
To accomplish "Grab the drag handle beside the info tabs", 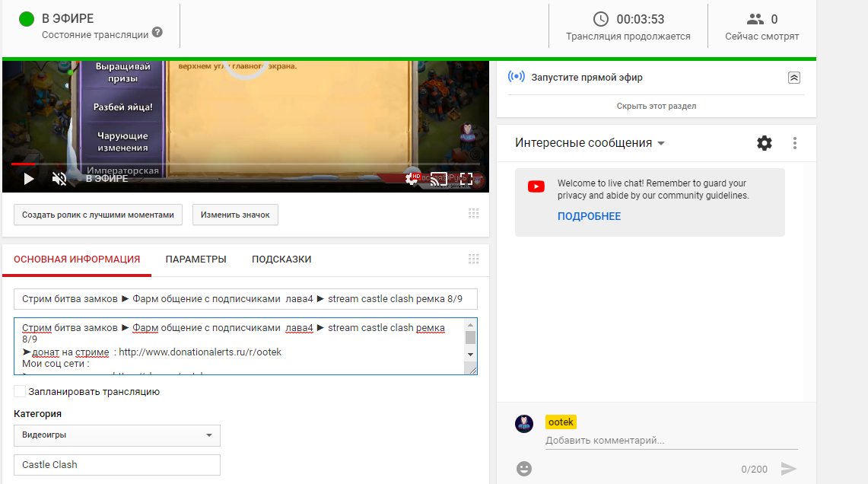I will pyautogui.click(x=473, y=260).
